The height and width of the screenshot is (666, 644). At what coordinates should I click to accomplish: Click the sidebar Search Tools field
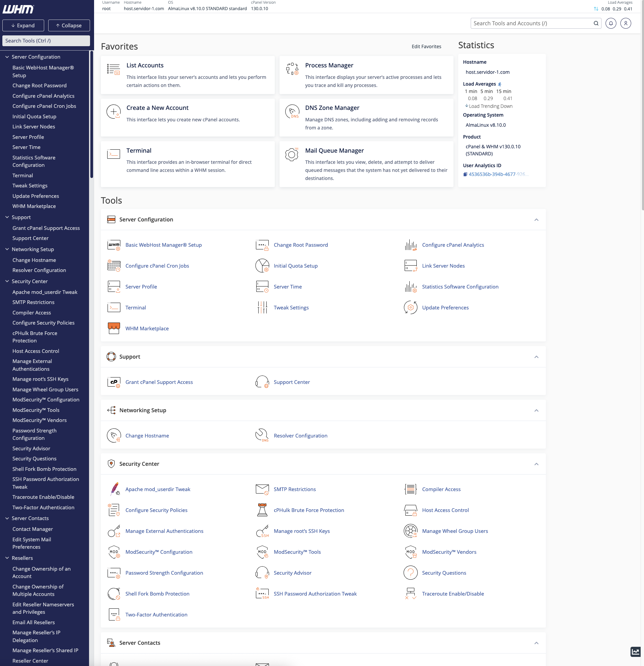click(x=46, y=41)
